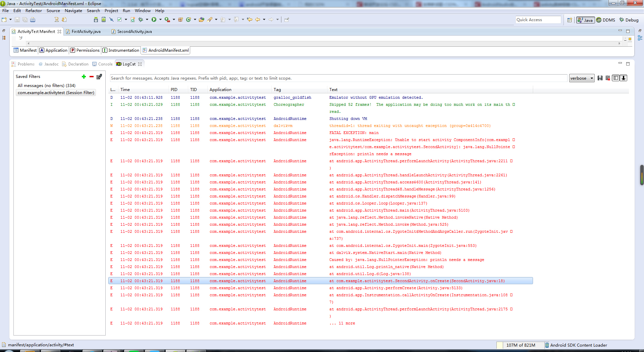
Task: Click the green Run button icon
Action: 154,20
